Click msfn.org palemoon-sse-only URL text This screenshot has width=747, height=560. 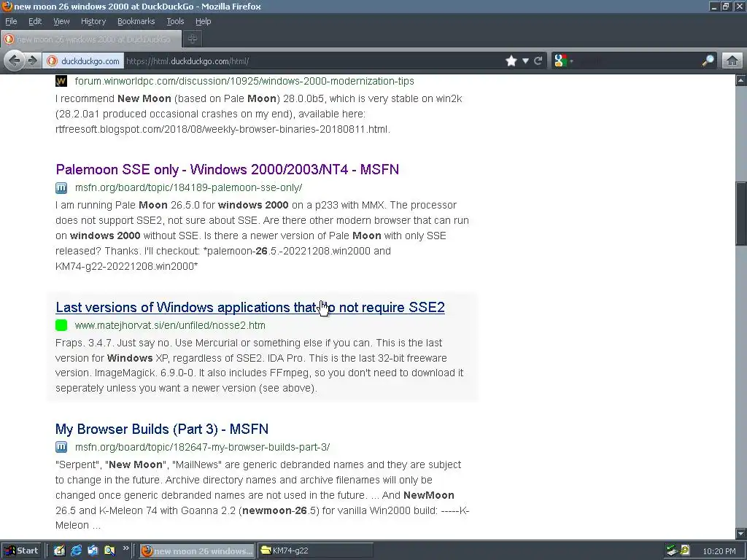pos(189,187)
